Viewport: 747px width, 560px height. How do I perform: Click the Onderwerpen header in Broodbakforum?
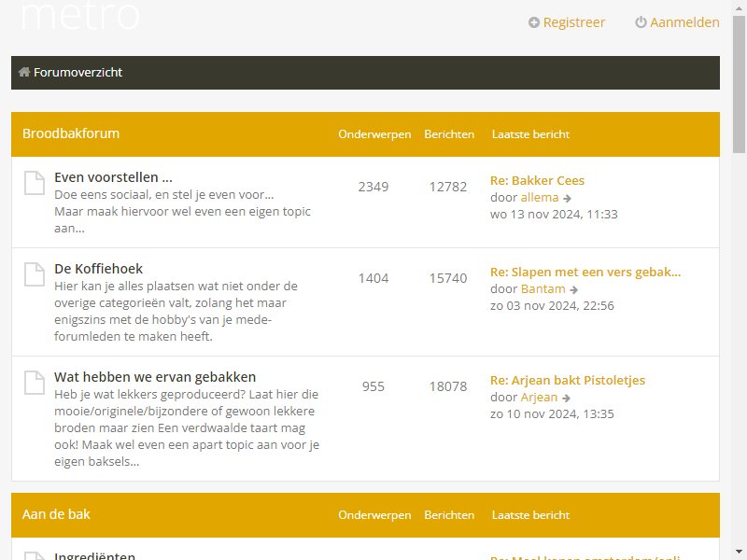[x=374, y=134]
